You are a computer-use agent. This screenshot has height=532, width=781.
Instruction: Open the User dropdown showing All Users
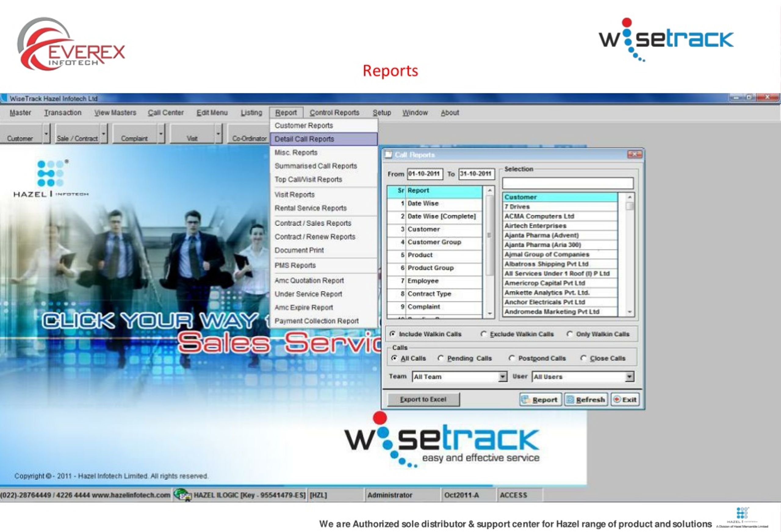[630, 377]
